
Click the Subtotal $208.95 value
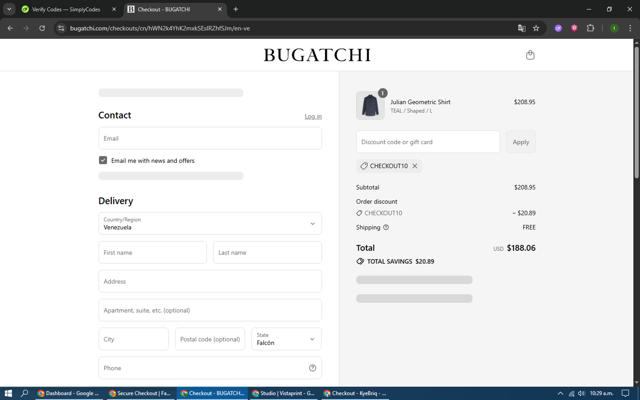524,187
